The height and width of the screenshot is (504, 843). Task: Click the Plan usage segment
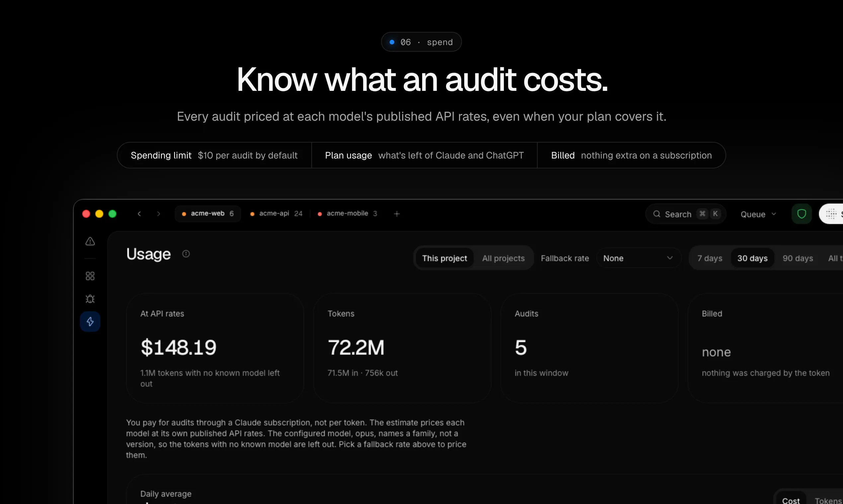[424, 155]
